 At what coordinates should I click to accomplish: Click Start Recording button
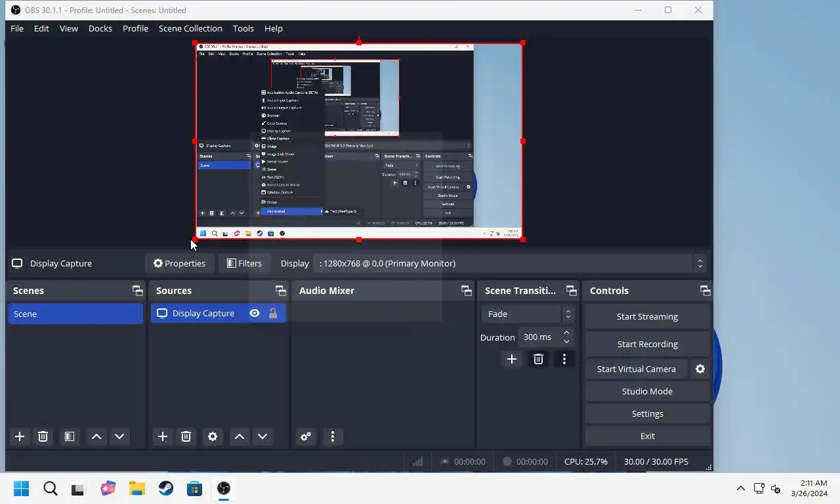[647, 344]
